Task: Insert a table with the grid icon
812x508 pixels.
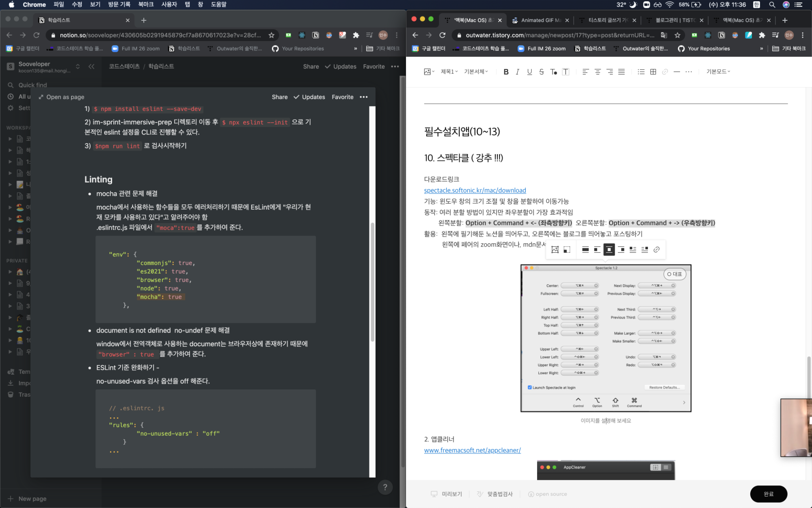Action: 653,72
